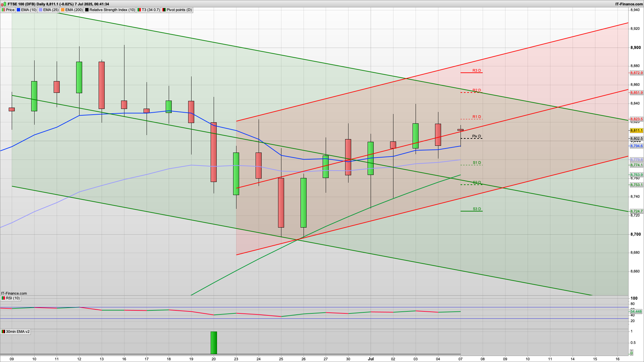Click the Jul month label on date axis
Viewport: 644px width, 362px height.
click(371, 359)
